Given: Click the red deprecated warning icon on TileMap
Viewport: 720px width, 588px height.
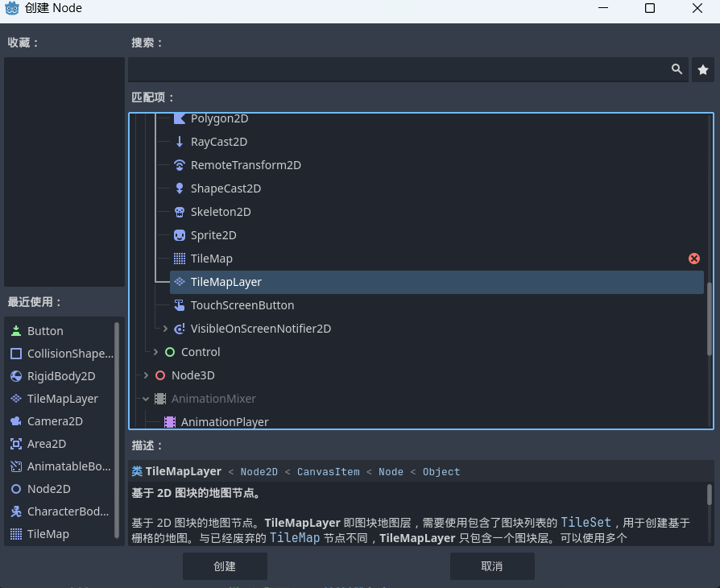Looking at the screenshot, I should (693, 259).
